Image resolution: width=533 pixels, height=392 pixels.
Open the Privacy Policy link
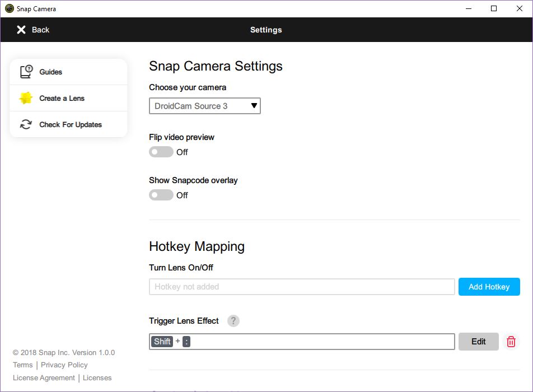(x=64, y=365)
